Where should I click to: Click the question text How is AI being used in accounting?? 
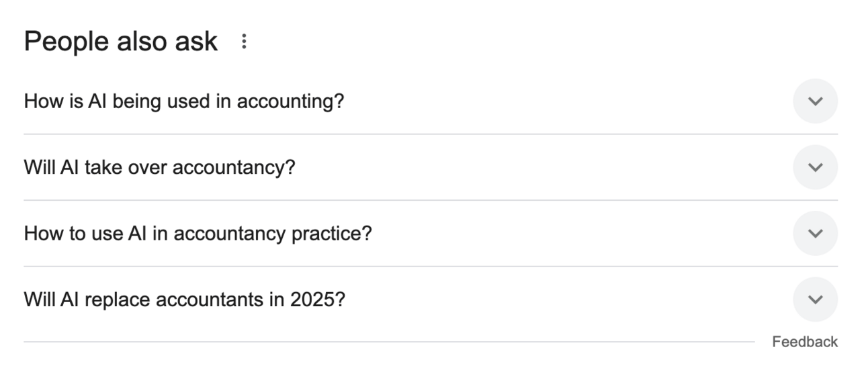click(183, 101)
